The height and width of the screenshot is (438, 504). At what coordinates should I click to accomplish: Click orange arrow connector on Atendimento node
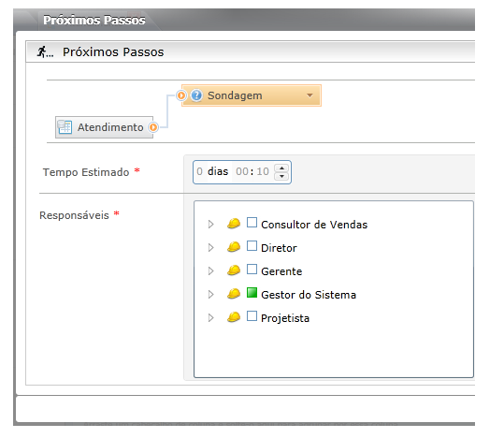153,127
